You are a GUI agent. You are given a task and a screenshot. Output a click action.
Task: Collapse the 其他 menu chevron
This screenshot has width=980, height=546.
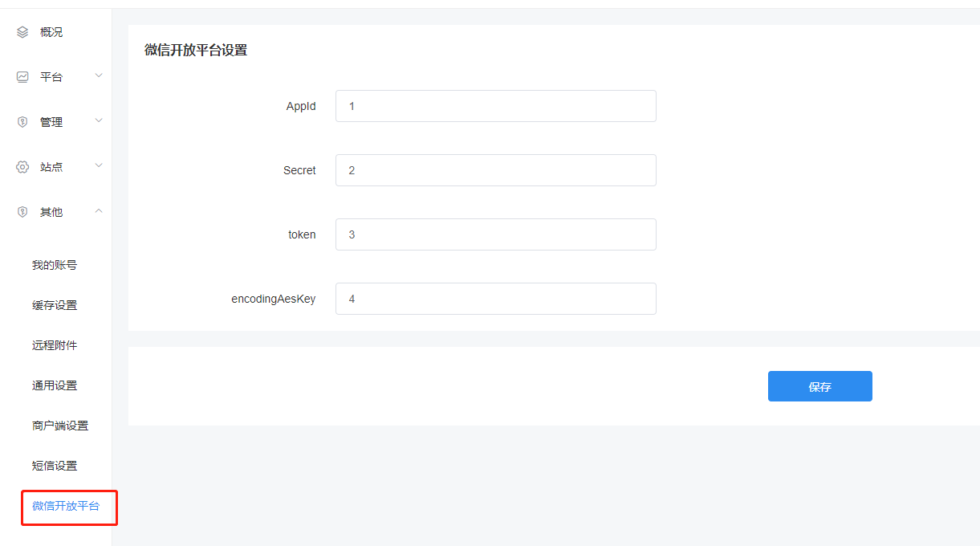[x=99, y=210]
